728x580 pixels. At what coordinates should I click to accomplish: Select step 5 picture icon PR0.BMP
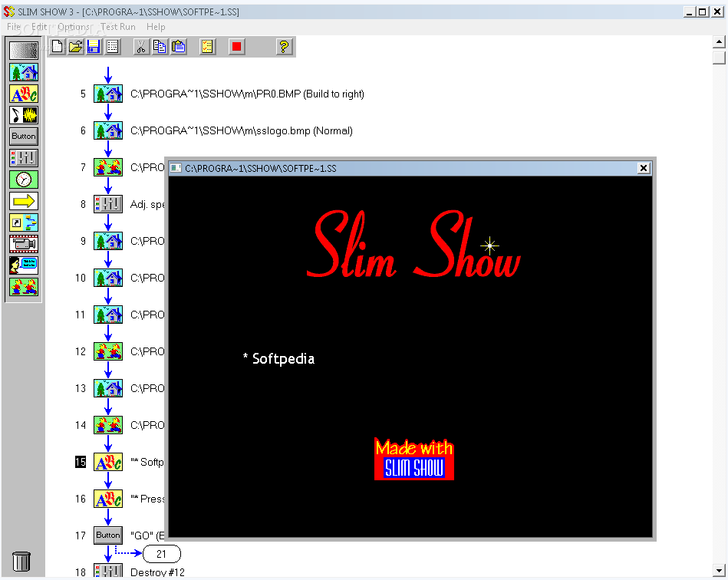coord(108,94)
